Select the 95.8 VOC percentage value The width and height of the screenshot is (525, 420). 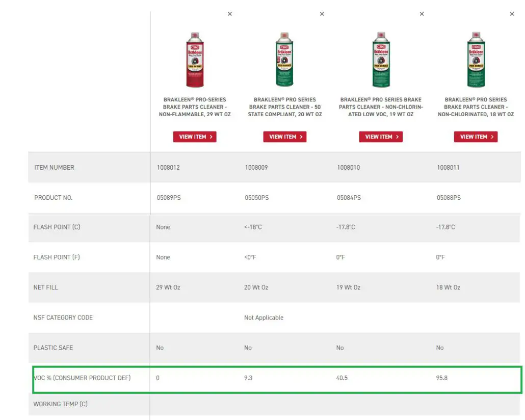point(441,378)
